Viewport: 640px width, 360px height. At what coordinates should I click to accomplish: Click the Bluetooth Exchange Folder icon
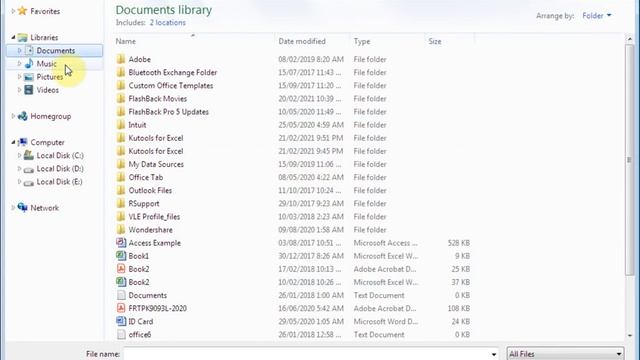[x=121, y=72]
